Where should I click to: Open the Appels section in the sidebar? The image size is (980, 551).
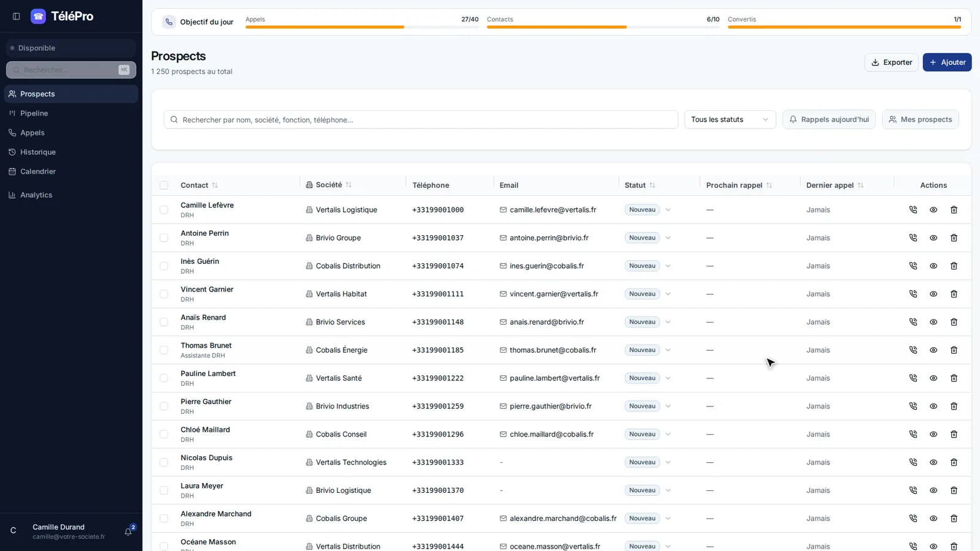point(71,133)
